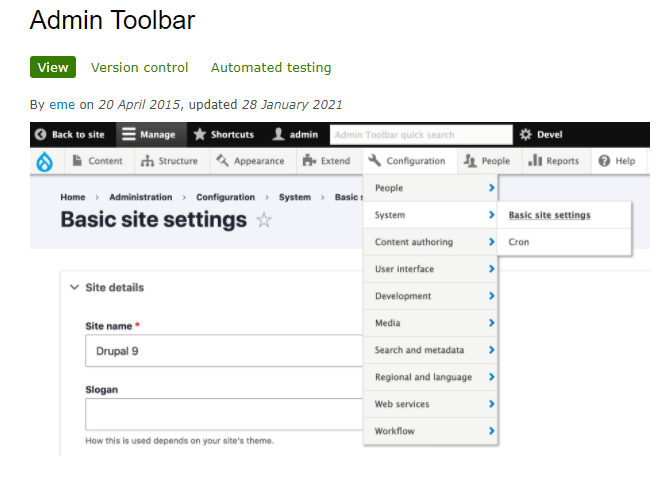Open System menu entry
The width and height of the screenshot is (662, 477).
coord(430,215)
